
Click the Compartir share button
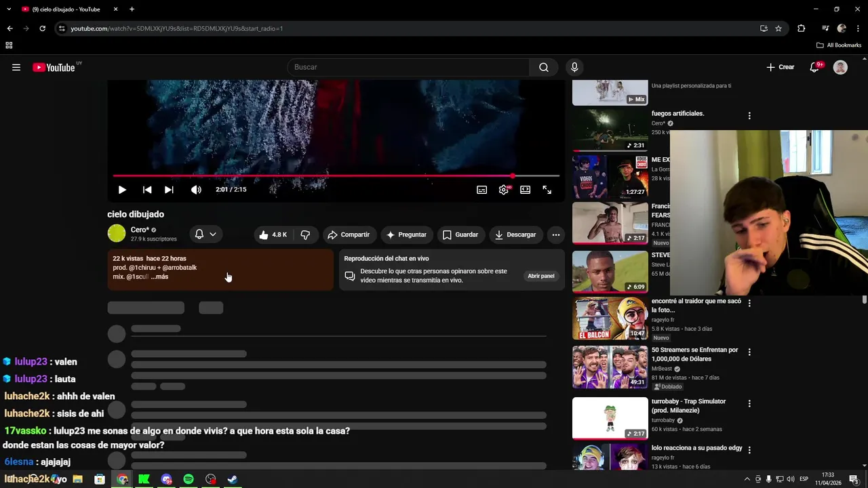pos(349,235)
